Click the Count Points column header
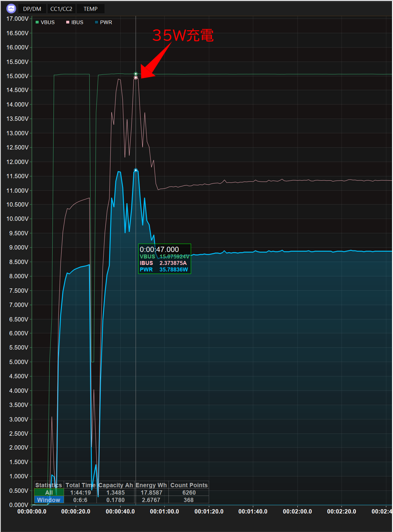The width and height of the screenshot is (393, 532). pos(189,485)
